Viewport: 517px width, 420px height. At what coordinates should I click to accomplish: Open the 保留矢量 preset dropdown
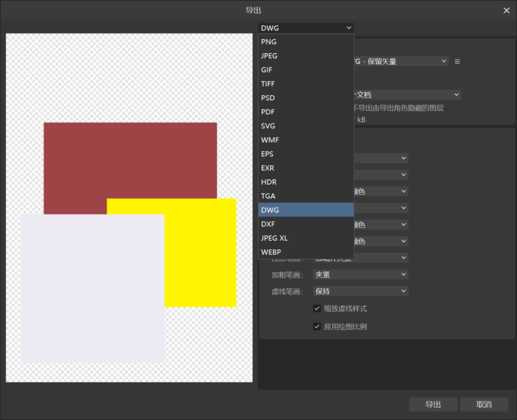(x=401, y=61)
